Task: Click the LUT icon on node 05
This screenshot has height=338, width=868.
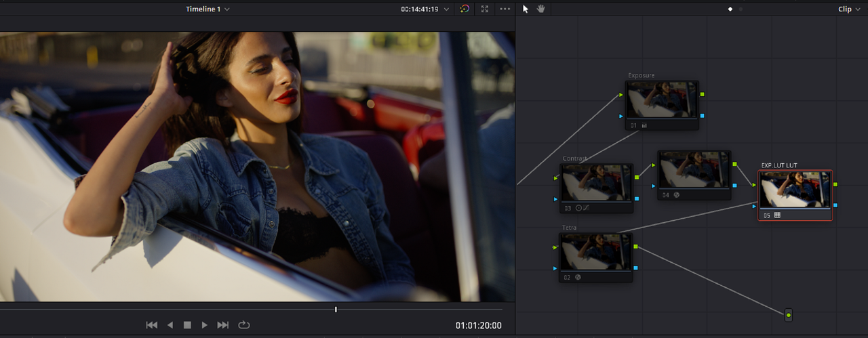Action: tap(777, 215)
